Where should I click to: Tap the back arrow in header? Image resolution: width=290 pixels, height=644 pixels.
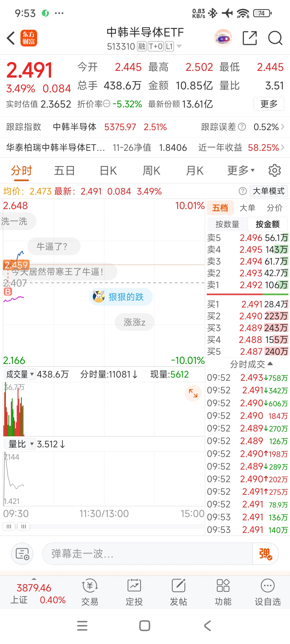click(11, 38)
